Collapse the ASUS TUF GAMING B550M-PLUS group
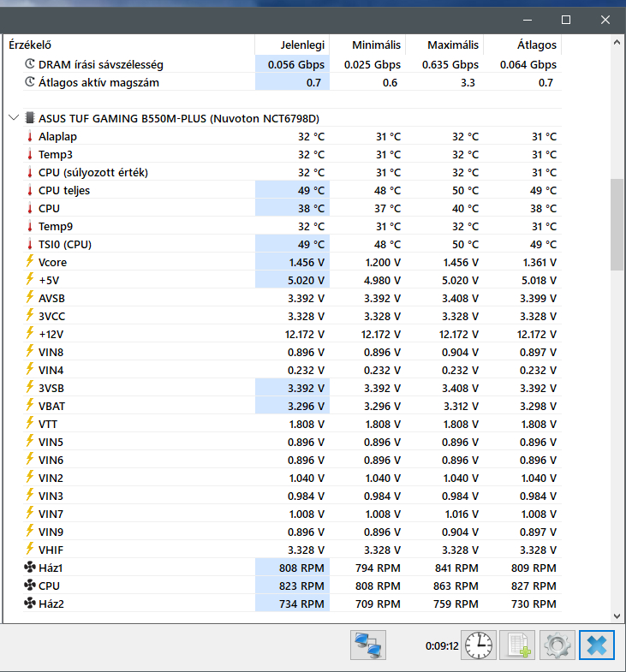Screen dimensions: 626x672 [x=13, y=118]
